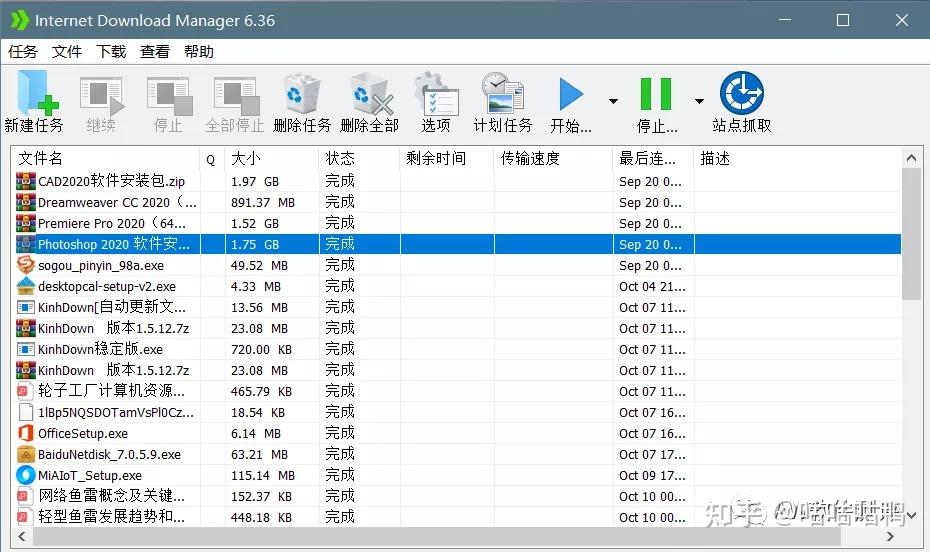Click the vertical scrollbar up arrow
Image resolution: width=930 pixels, height=552 pixels.
click(911, 158)
